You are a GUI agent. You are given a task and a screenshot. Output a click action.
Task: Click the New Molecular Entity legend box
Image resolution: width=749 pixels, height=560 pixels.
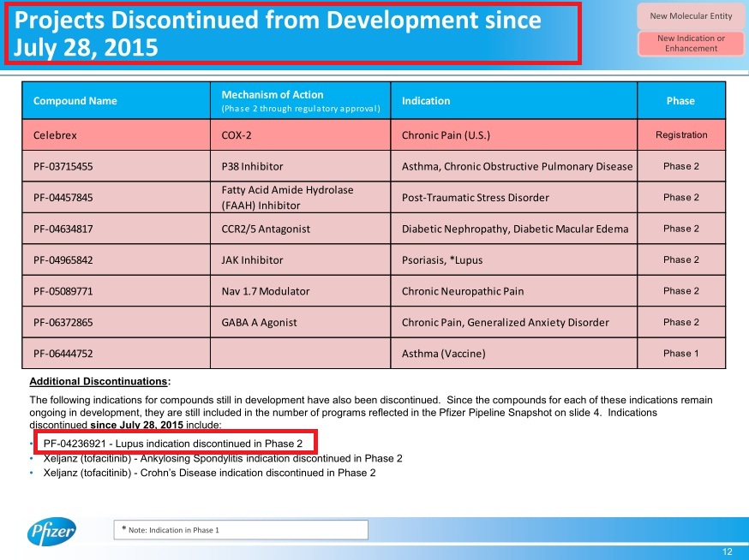pyautogui.click(x=691, y=16)
